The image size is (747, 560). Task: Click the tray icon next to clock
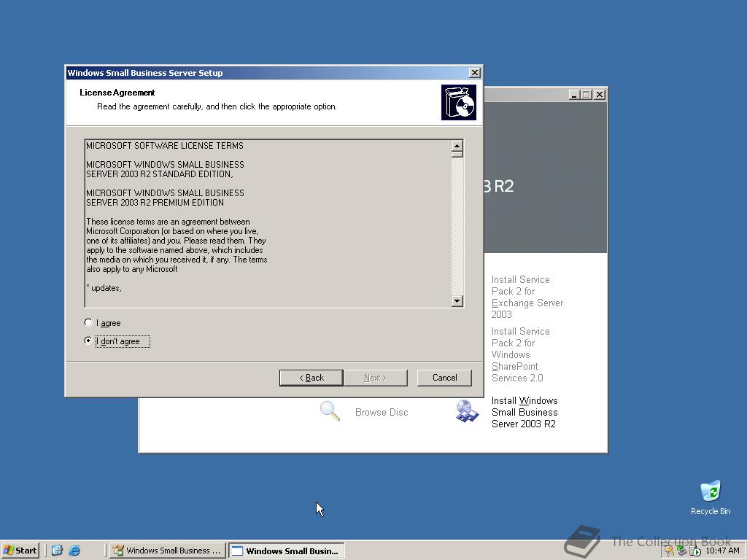(x=695, y=551)
